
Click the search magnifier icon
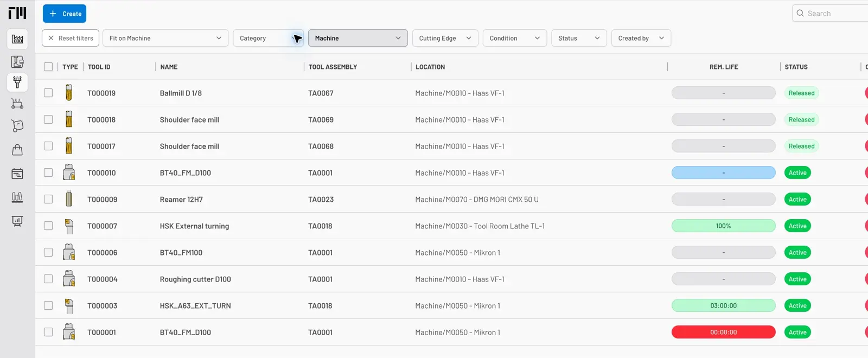click(x=800, y=13)
